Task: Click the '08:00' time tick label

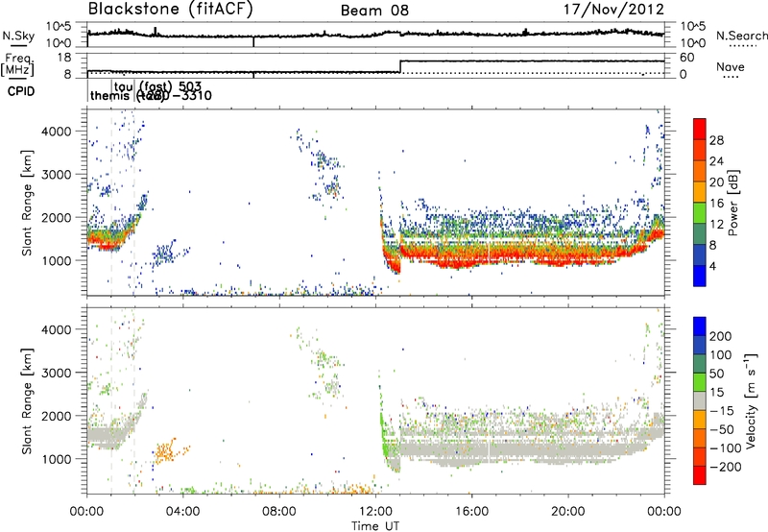Action: (x=279, y=512)
